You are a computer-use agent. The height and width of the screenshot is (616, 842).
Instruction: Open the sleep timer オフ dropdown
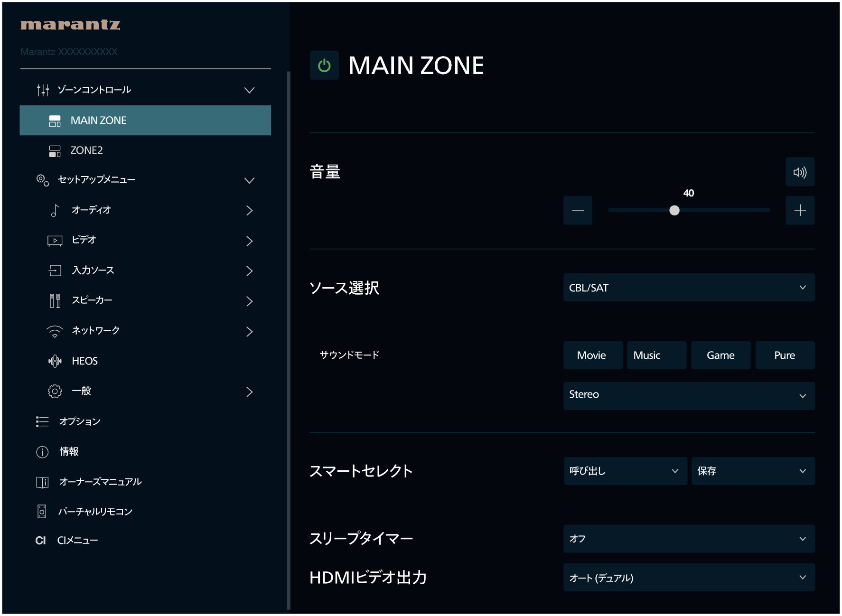point(689,539)
